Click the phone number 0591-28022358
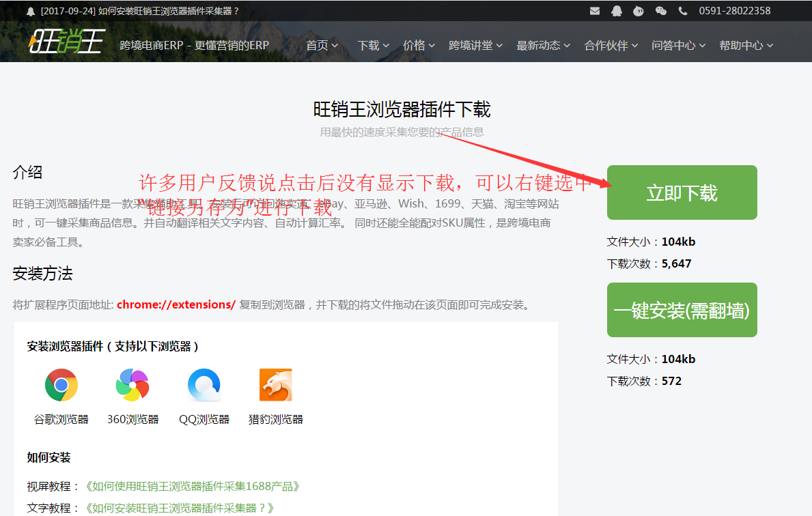Viewport: 812px width, 516px height. click(734, 11)
